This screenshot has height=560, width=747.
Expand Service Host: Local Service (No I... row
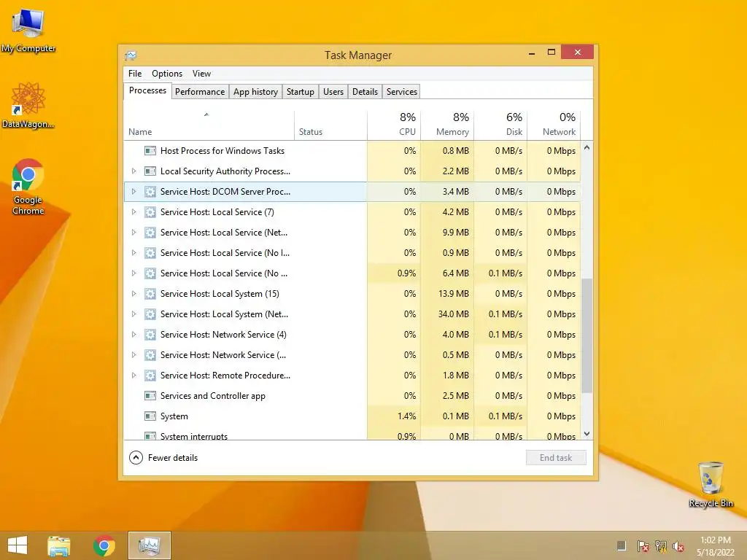[x=134, y=253]
